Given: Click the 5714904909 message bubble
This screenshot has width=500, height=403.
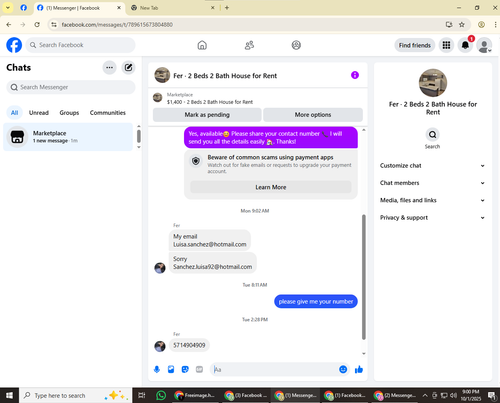Looking at the screenshot, I should [x=189, y=345].
